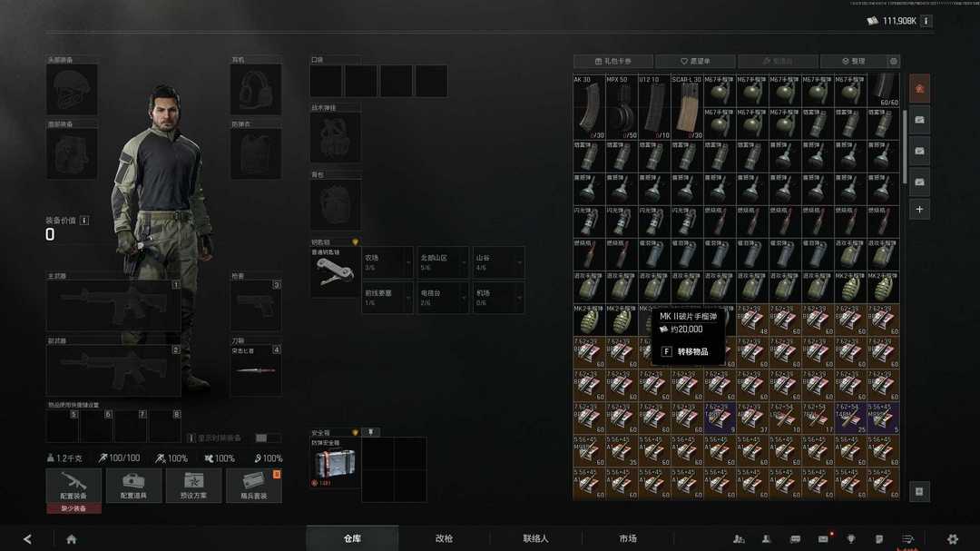Click info icon beside 装备价值
This screenshot has width=980, height=551.
pos(84,220)
